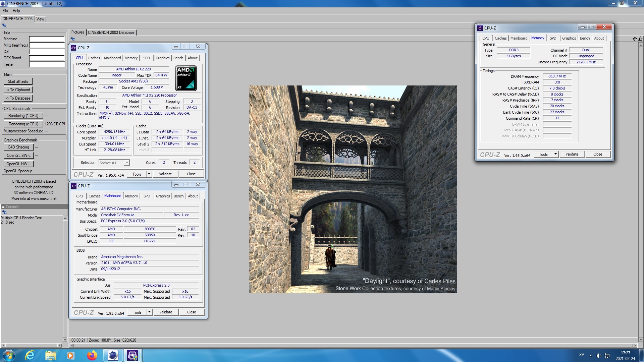Click Crosshair IV Formula model value
Screen dimensions: 644x362
pyautogui.click(x=131, y=215)
